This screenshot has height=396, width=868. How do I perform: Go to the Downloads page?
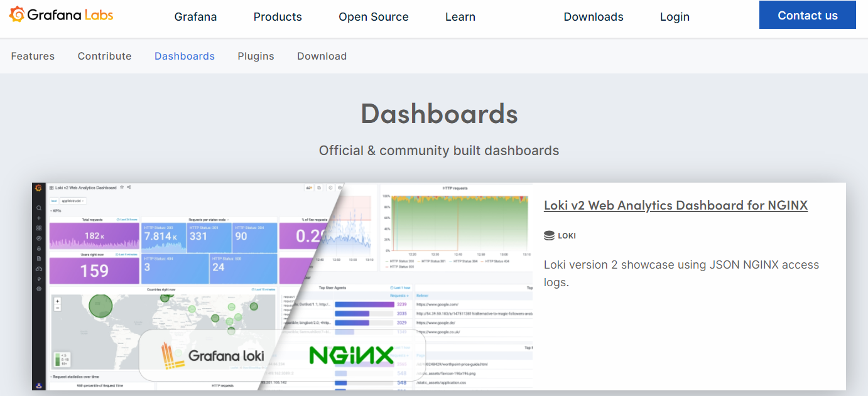(594, 17)
